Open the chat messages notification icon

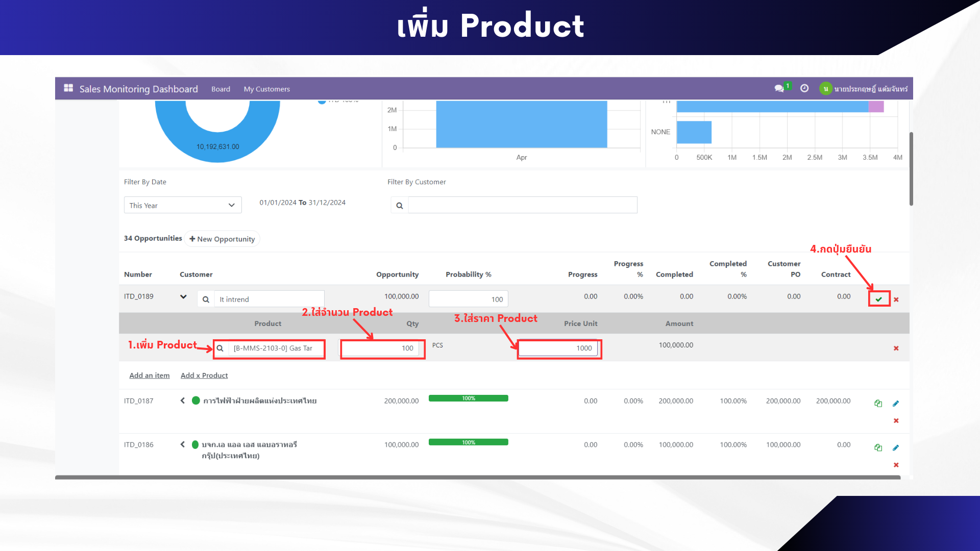tap(779, 88)
